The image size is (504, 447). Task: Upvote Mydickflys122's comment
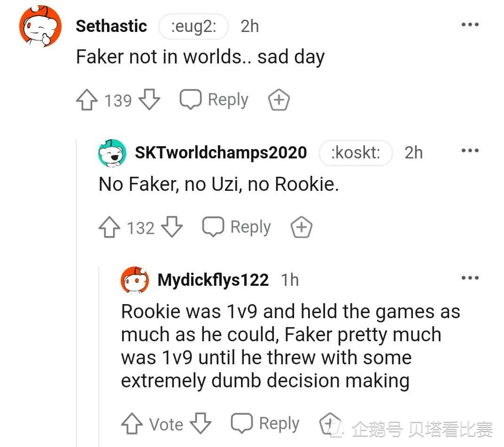point(132,424)
